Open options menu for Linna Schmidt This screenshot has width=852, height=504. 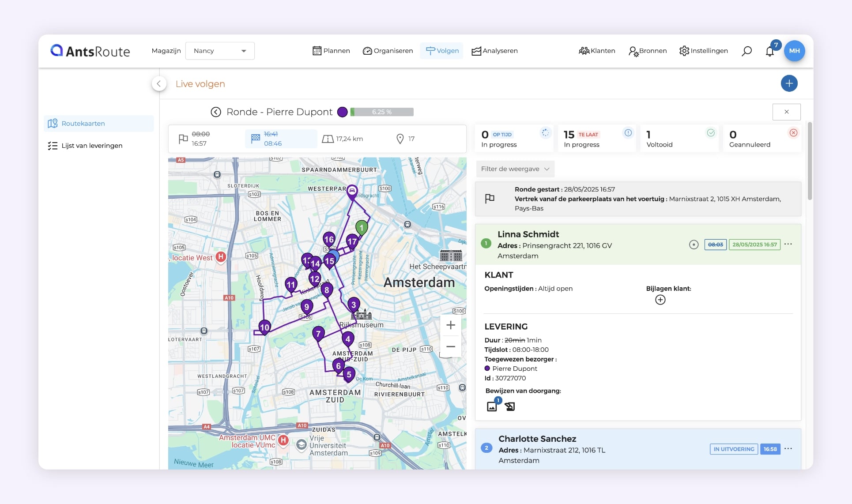[x=788, y=244]
